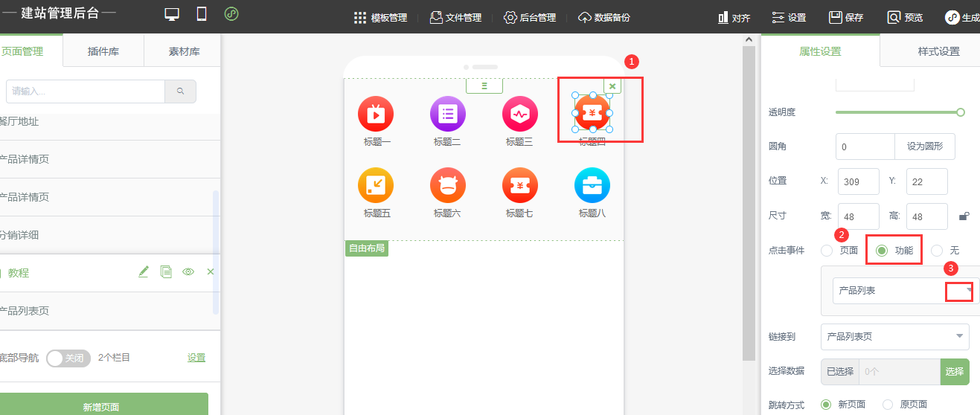Click the edit pencil icon for 教程

point(144,272)
